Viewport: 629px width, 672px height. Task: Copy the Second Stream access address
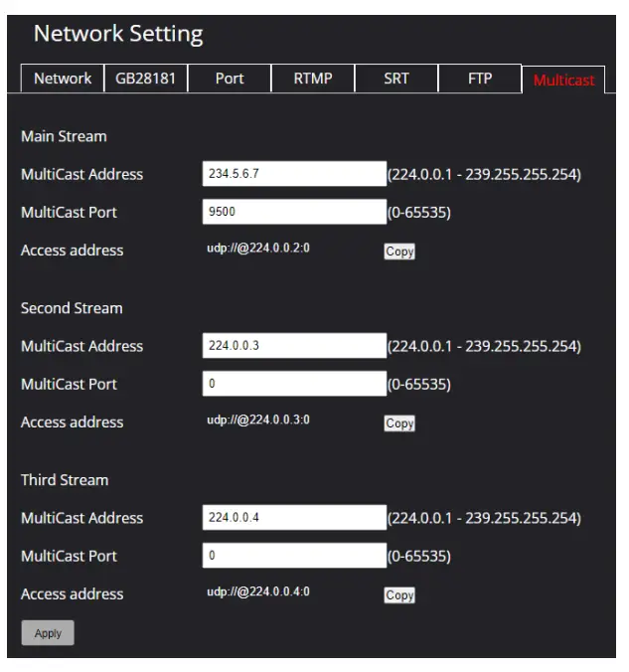click(399, 423)
